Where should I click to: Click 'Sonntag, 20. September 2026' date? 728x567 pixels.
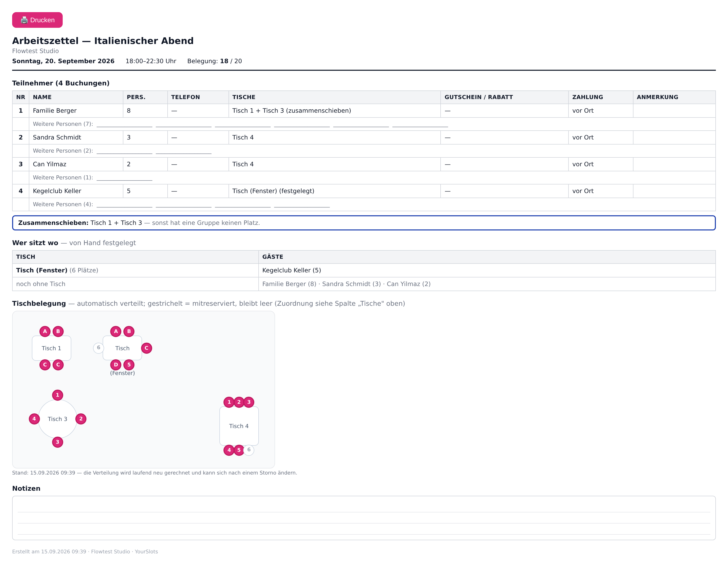pyautogui.click(x=63, y=61)
